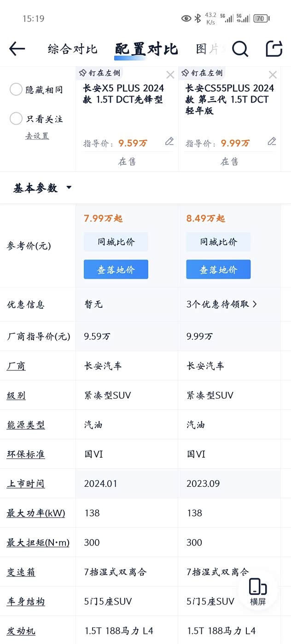The width and height of the screenshot is (291, 644).
Task: Pin 长安CS55PLUS to the left side
Action: [202, 73]
